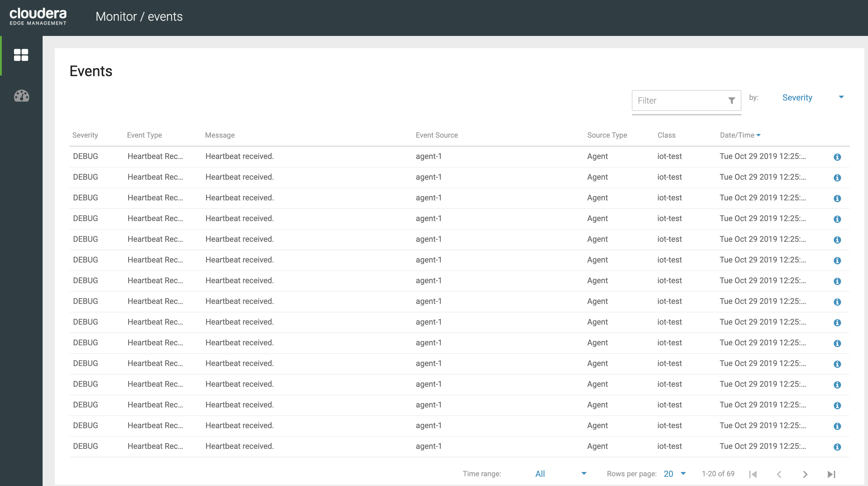The image size is (868, 486).
Task: Open info details for the first DEBUG event
Action: click(838, 157)
